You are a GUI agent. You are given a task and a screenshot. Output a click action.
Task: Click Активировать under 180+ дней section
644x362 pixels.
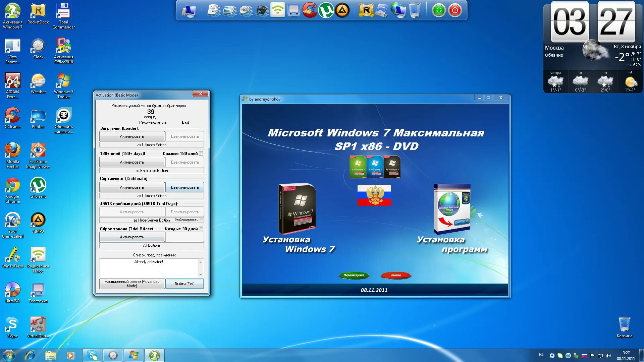pos(132,162)
